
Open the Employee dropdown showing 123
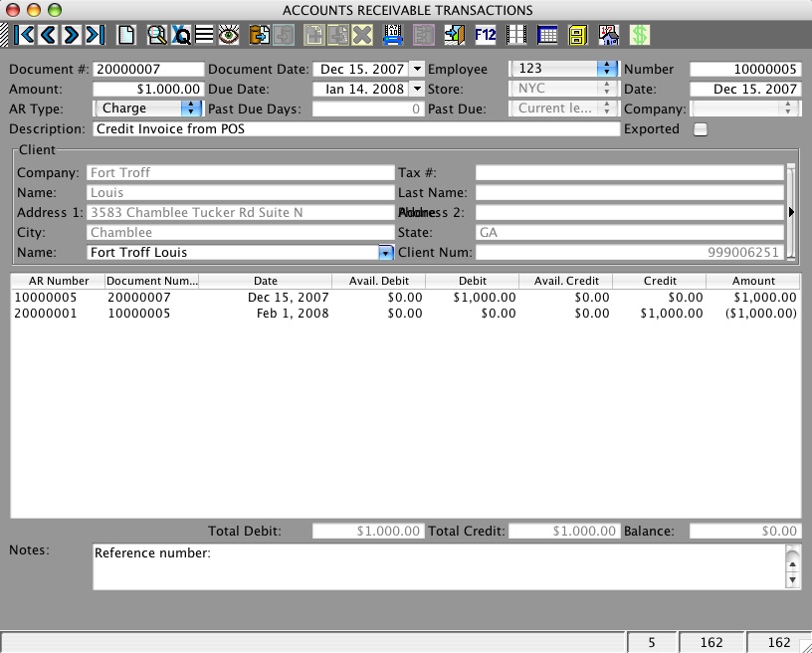(564, 69)
